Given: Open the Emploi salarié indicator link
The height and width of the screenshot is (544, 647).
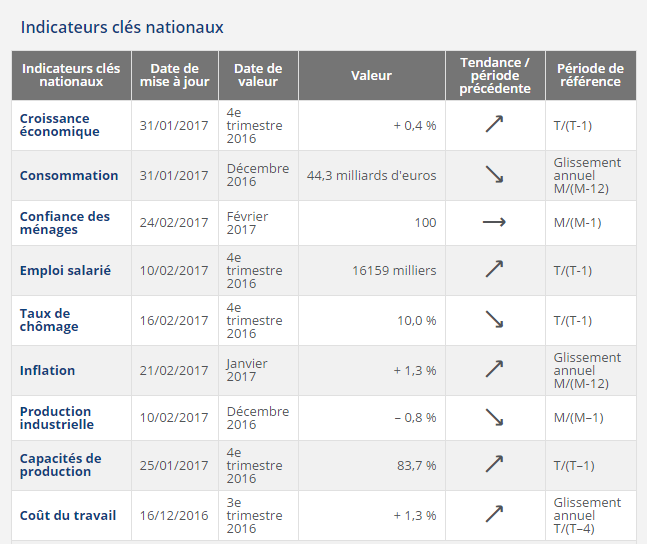Looking at the screenshot, I should click(65, 270).
